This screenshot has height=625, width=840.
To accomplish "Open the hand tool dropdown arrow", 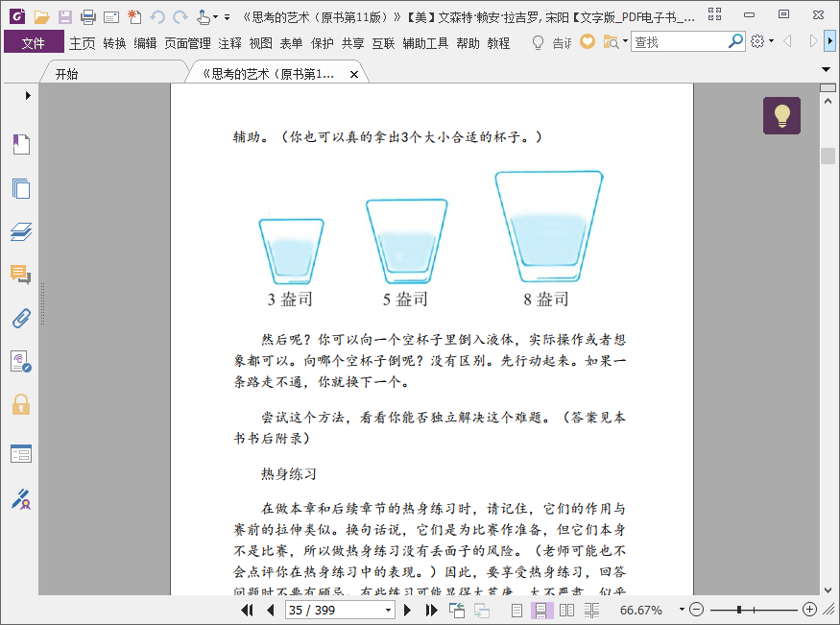I will [215, 17].
